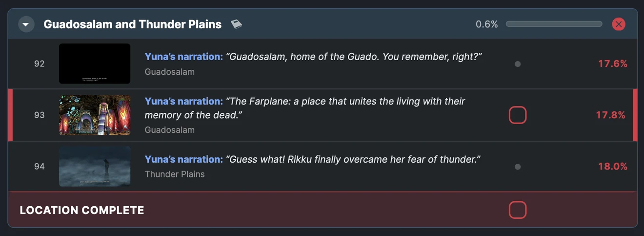Open the Farplane gate thumbnail for entry 93
Image resolution: width=644 pixels, height=236 pixels.
click(x=95, y=115)
